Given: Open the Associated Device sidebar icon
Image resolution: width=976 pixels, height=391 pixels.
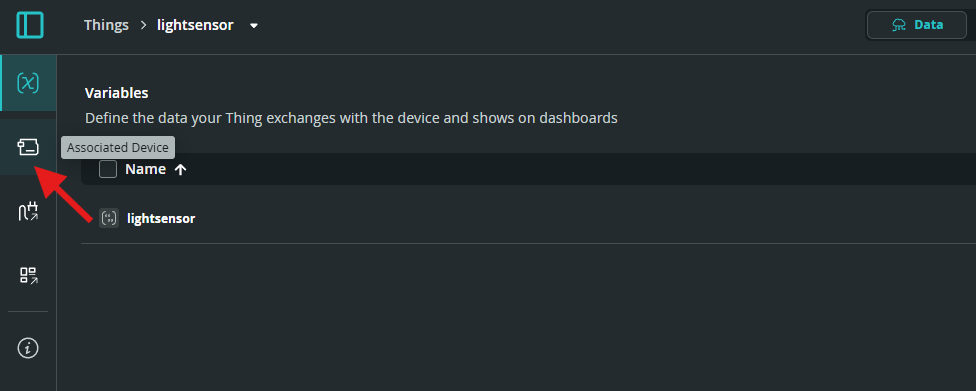Looking at the screenshot, I should click(28, 148).
